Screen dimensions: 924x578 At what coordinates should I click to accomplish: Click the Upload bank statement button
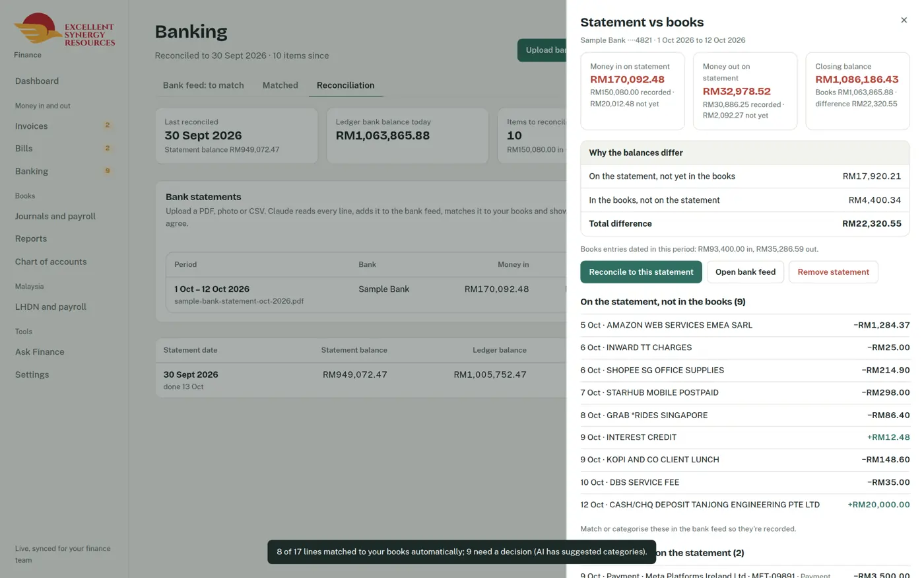click(542, 50)
